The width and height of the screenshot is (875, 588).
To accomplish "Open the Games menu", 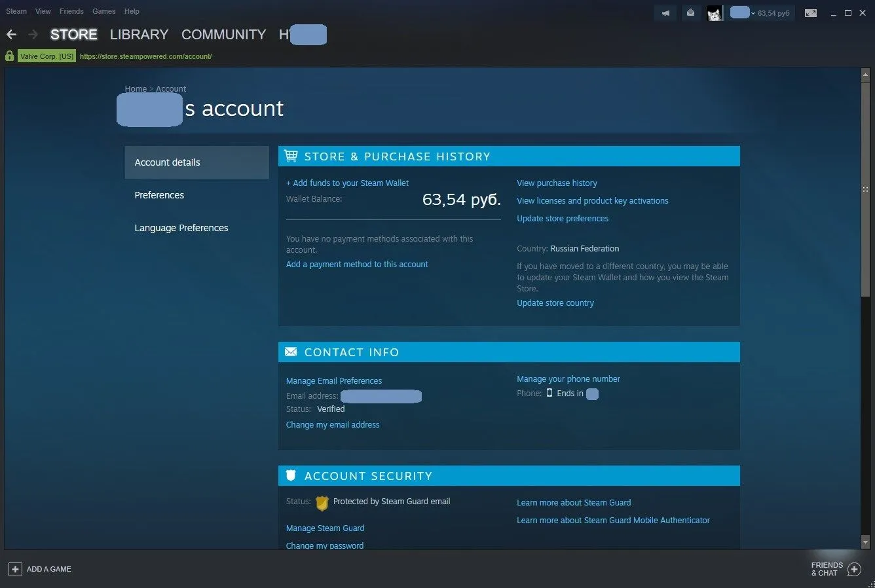I will pyautogui.click(x=103, y=11).
